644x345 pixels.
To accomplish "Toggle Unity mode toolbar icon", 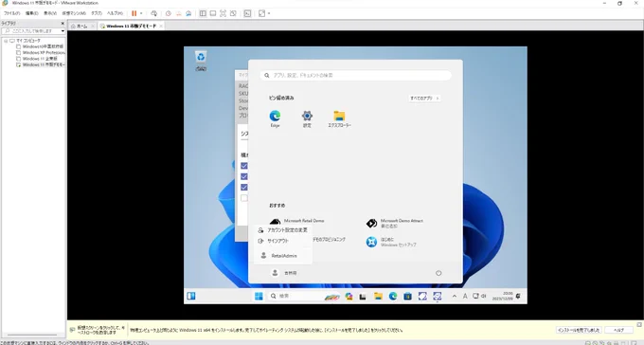I will pyautogui.click(x=233, y=13).
